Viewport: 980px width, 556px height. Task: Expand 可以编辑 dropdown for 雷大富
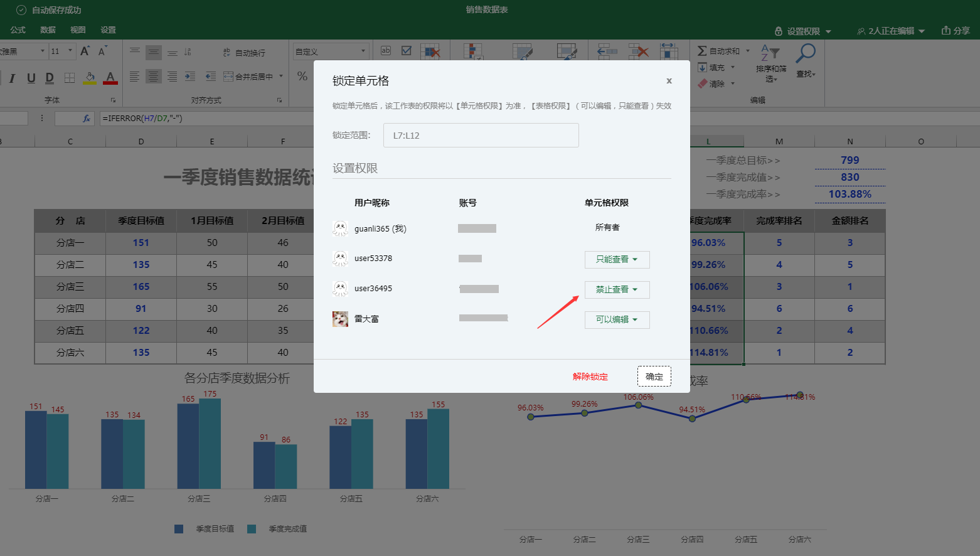click(x=617, y=320)
